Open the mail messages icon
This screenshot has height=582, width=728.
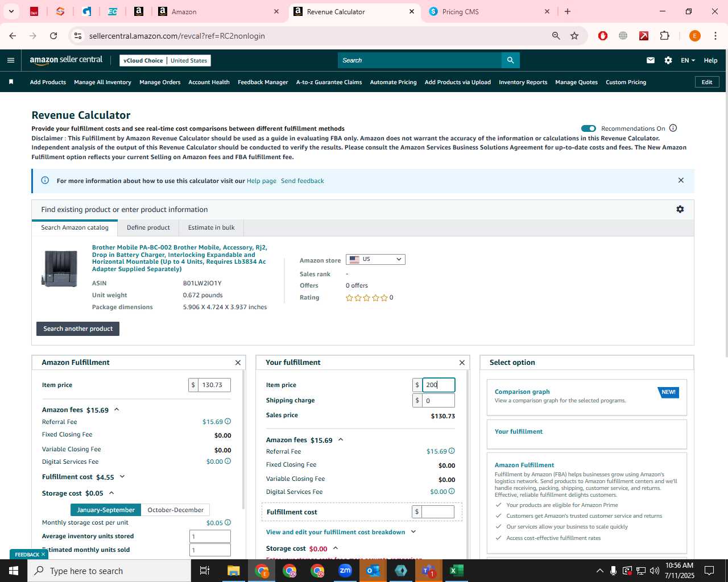651,60
